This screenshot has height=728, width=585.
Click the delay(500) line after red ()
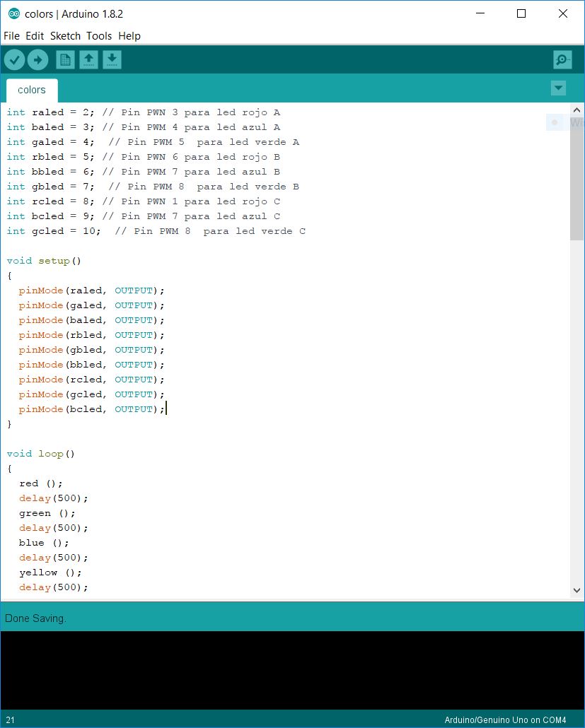coord(54,498)
